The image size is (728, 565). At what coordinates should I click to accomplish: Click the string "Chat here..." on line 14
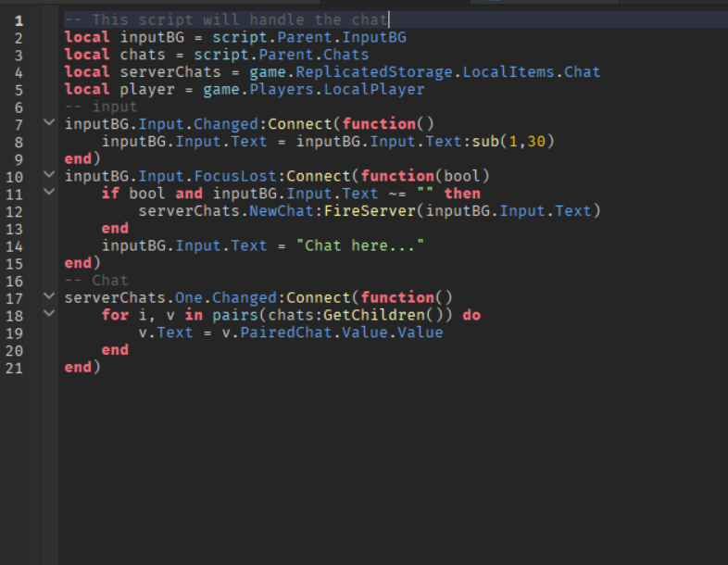point(359,245)
